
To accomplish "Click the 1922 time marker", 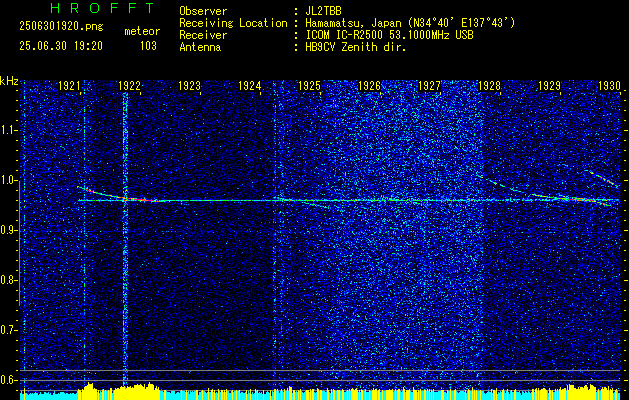I will point(130,85).
